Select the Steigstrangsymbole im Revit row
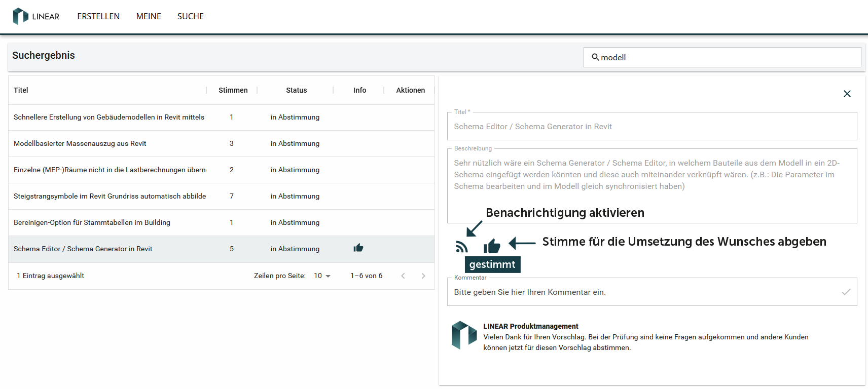Image resolution: width=868 pixels, height=389 pixels. point(110,197)
